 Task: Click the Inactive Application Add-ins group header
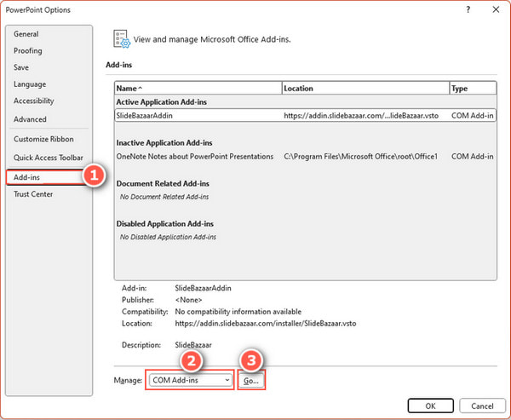pos(164,143)
